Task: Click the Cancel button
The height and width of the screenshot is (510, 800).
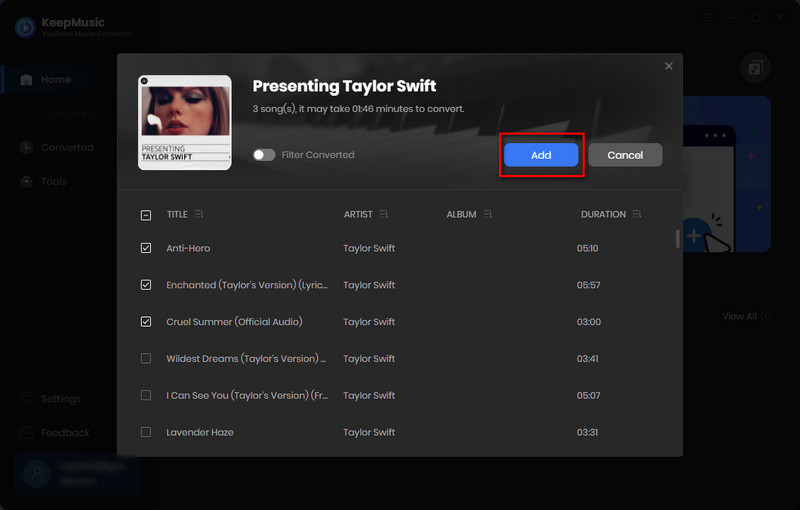Action: [x=625, y=155]
